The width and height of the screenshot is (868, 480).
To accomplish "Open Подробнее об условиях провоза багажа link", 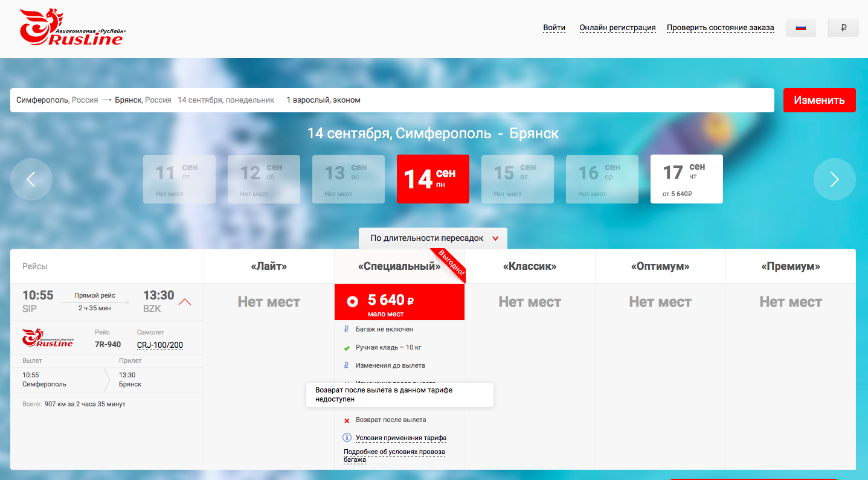I will click(394, 456).
